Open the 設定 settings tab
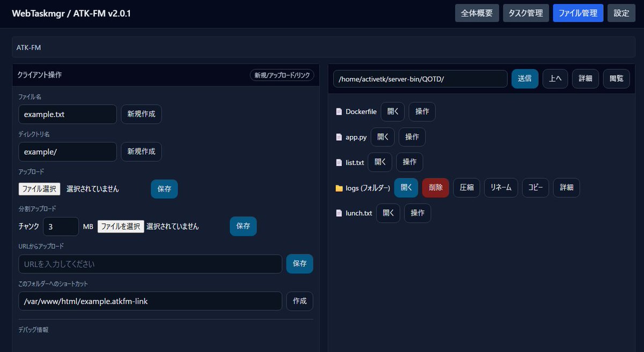644x352 pixels. [621, 13]
